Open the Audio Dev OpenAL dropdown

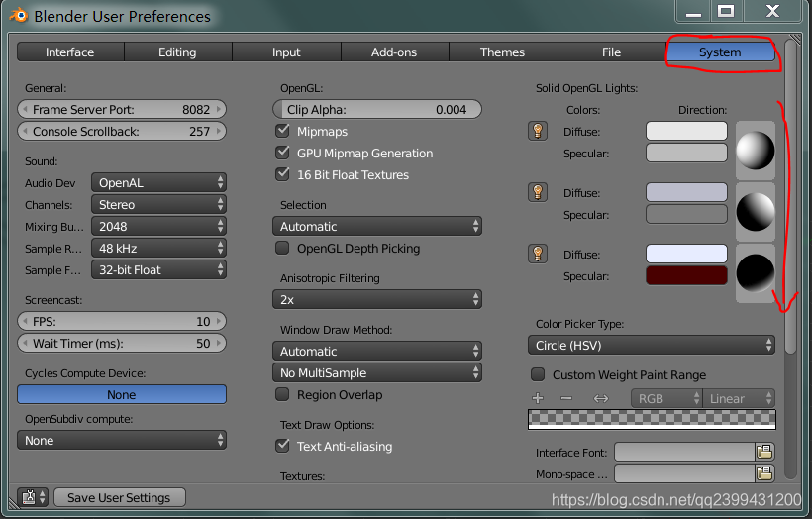(x=158, y=182)
